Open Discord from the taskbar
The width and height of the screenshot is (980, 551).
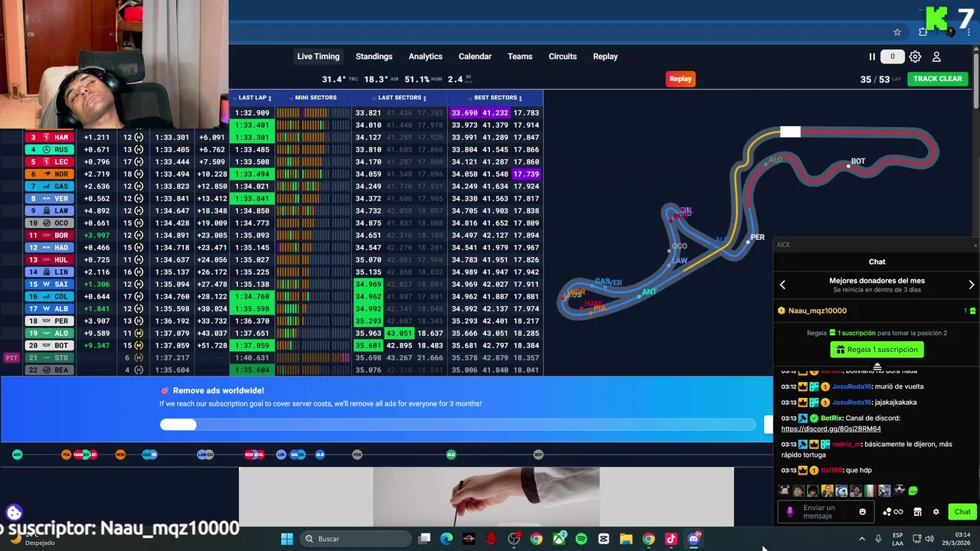click(x=694, y=539)
